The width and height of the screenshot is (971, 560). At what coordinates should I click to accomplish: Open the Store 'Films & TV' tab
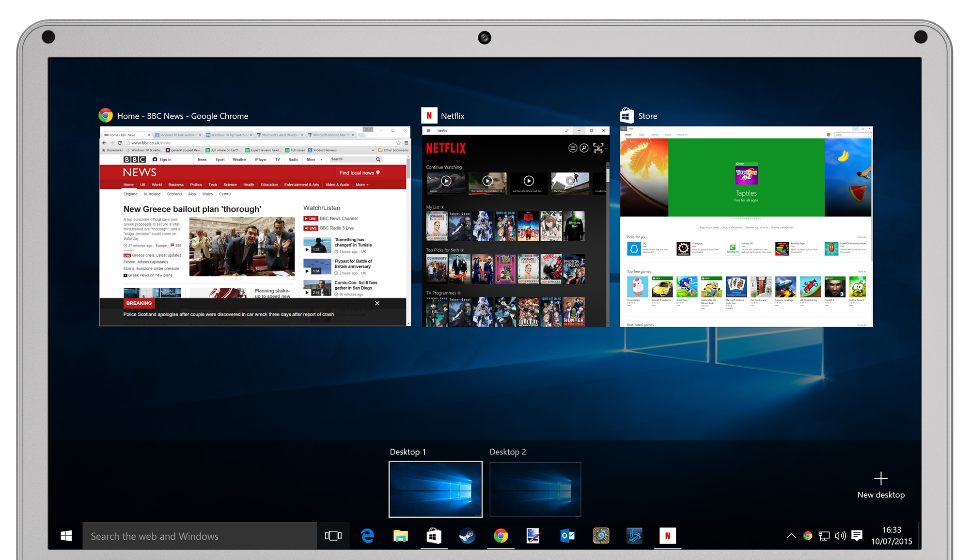click(x=682, y=135)
